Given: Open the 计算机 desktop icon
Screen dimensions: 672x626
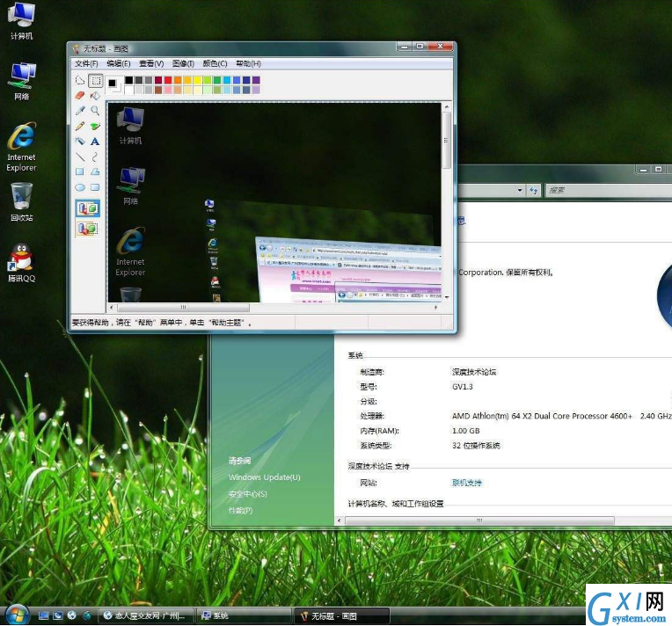Looking at the screenshot, I should coord(21,20).
